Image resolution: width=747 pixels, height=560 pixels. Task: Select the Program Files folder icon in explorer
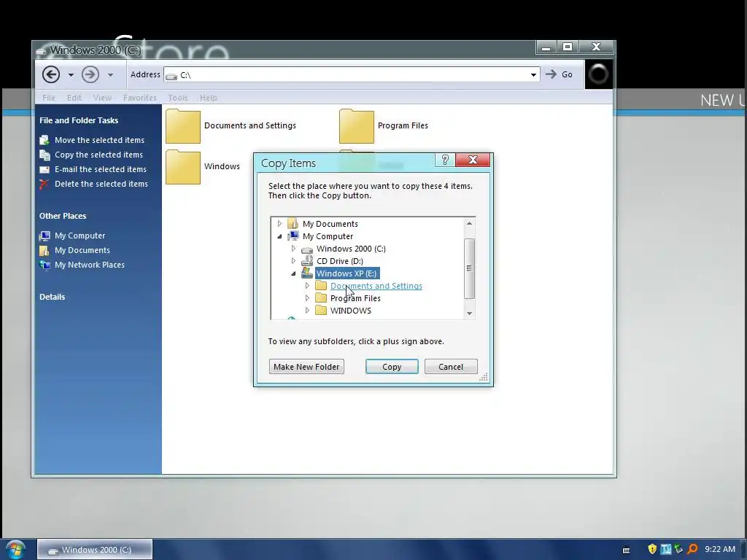tap(356, 125)
